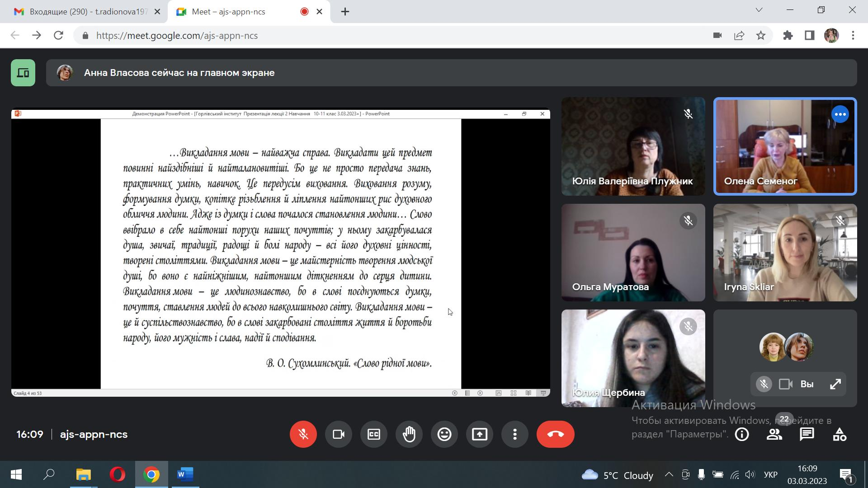Raise hand in the meeting

coord(409,434)
